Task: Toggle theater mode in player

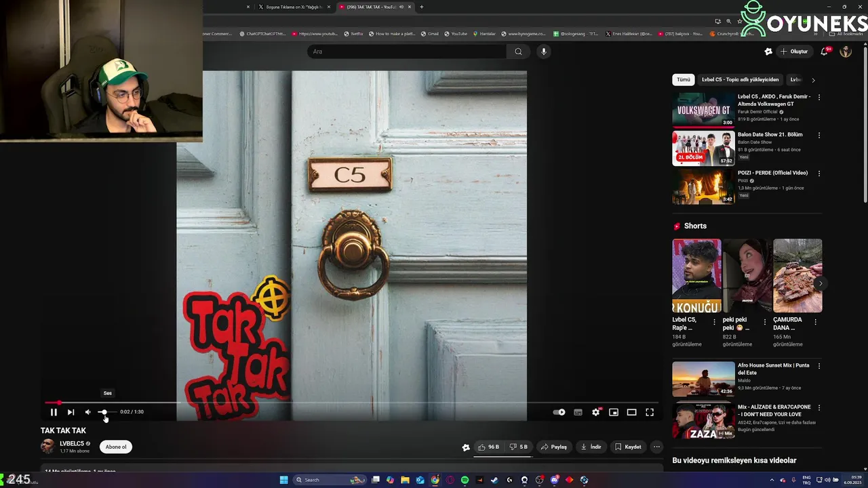Action: (631, 412)
